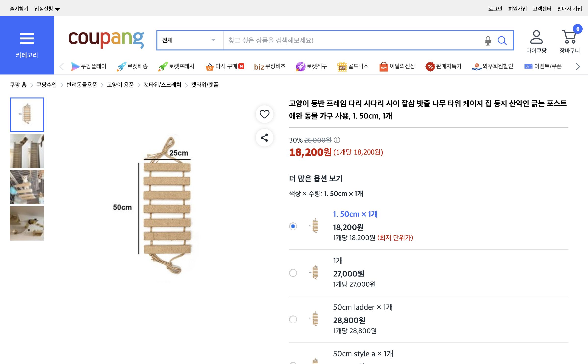Open the share options
This screenshot has width=588, height=364.
coord(265,138)
